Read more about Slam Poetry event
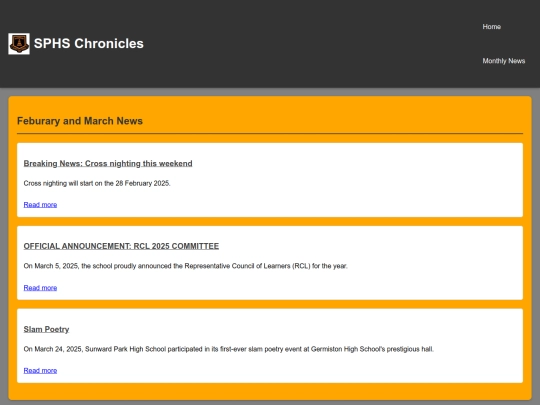Screen dimensions: 540x405 coord(40,371)
